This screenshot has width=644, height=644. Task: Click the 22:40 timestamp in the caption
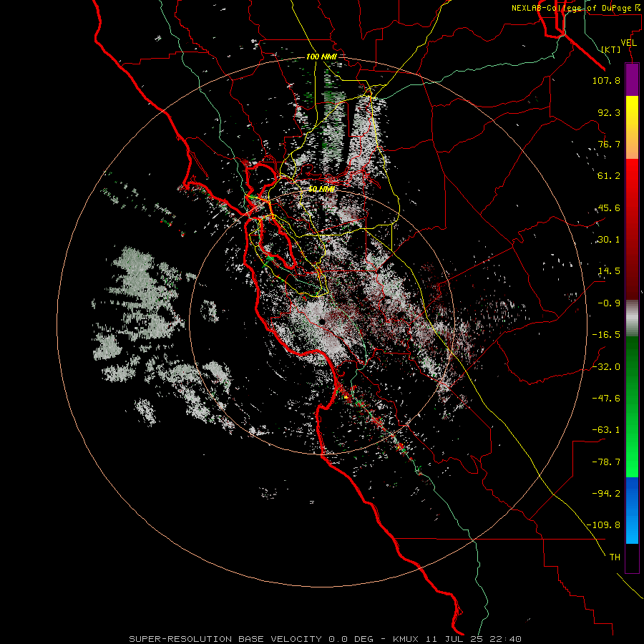[507, 639]
